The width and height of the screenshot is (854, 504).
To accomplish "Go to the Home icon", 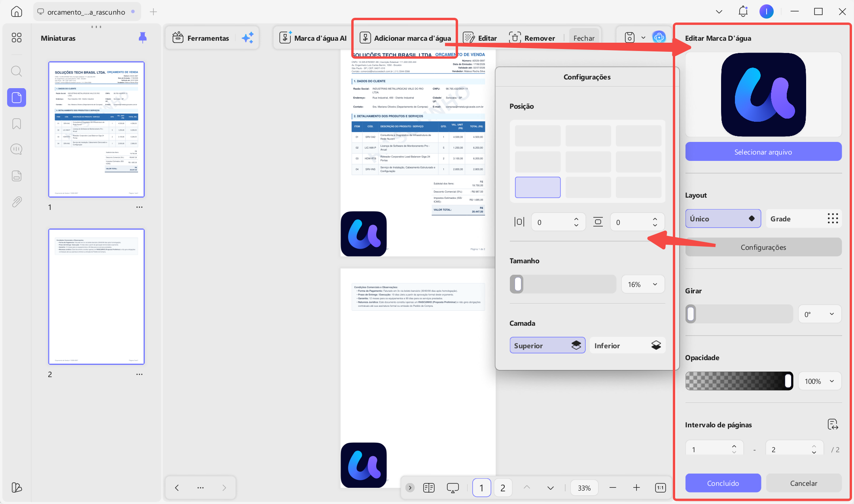I will tap(17, 11).
